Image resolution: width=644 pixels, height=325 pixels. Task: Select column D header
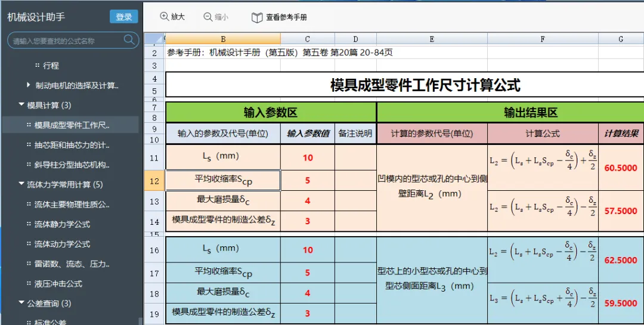point(355,39)
